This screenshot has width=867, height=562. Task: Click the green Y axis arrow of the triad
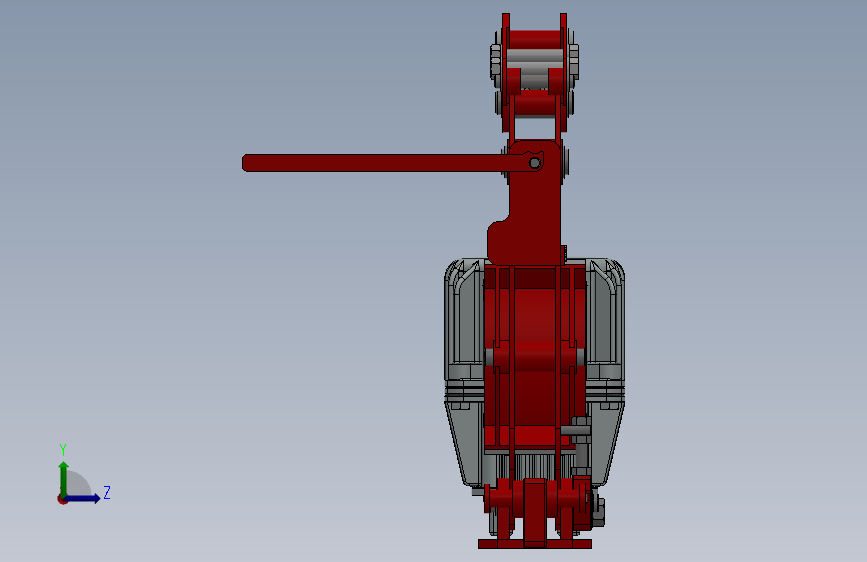point(64,478)
